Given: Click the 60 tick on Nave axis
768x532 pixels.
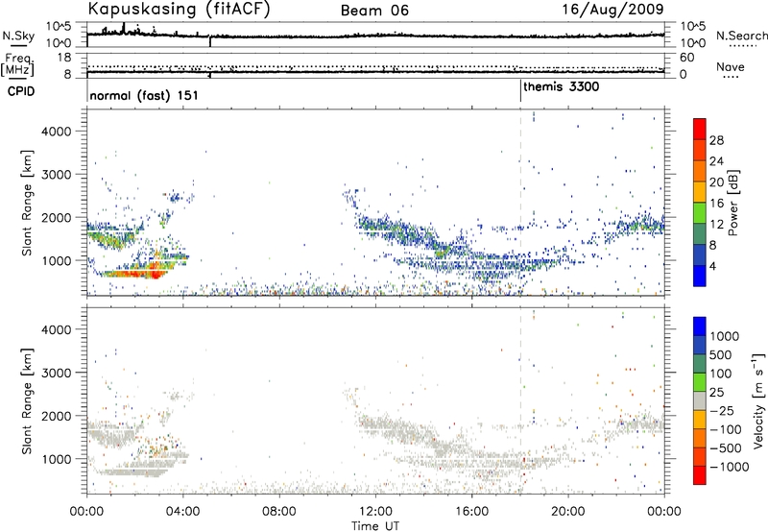Looking at the screenshot, I should [x=687, y=58].
